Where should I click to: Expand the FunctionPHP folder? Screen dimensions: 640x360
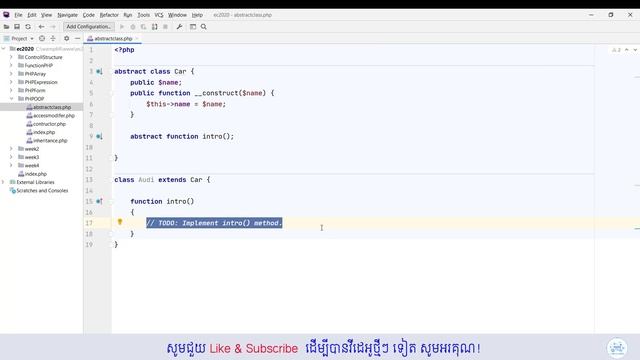pyautogui.click(x=11, y=65)
